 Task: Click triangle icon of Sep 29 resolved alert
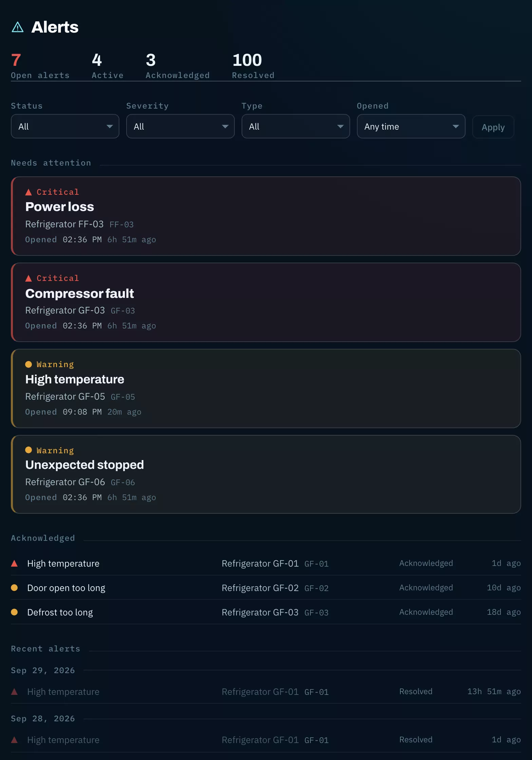14,691
